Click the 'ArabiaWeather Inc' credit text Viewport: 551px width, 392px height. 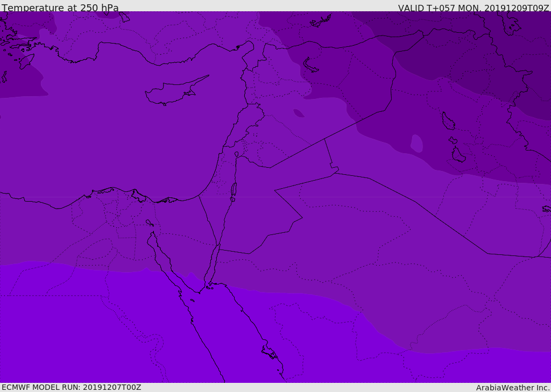click(513, 388)
